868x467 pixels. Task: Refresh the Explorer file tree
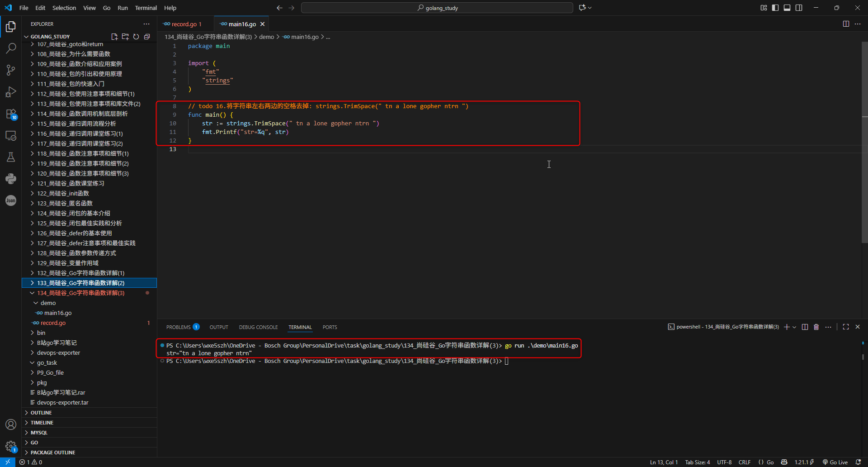click(136, 37)
